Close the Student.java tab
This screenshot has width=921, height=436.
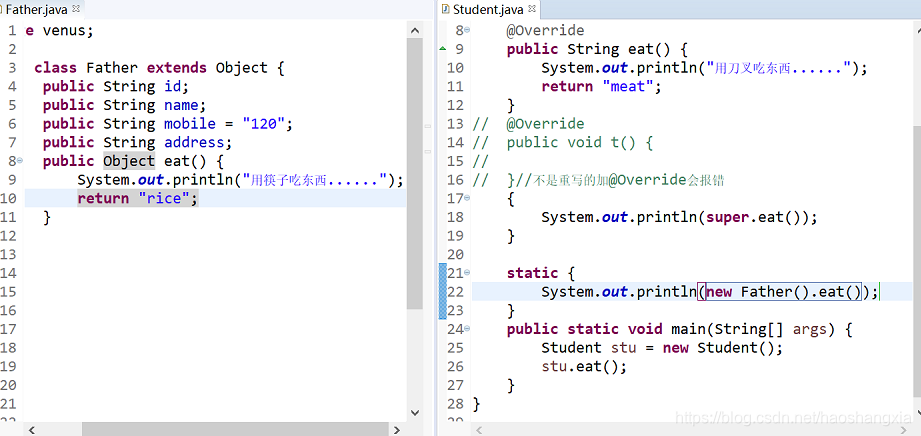(x=532, y=9)
